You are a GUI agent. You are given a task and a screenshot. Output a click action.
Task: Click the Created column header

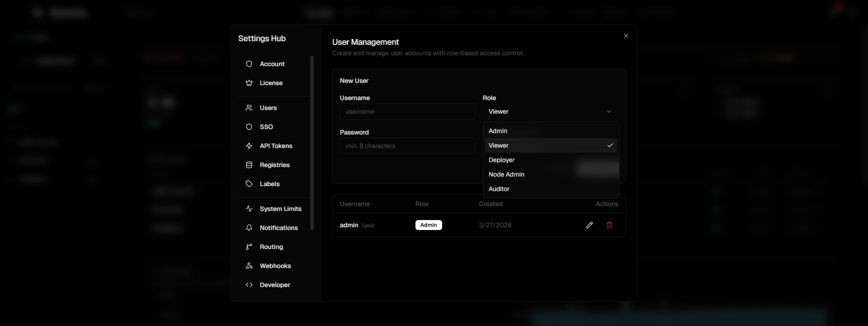(x=491, y=204)
